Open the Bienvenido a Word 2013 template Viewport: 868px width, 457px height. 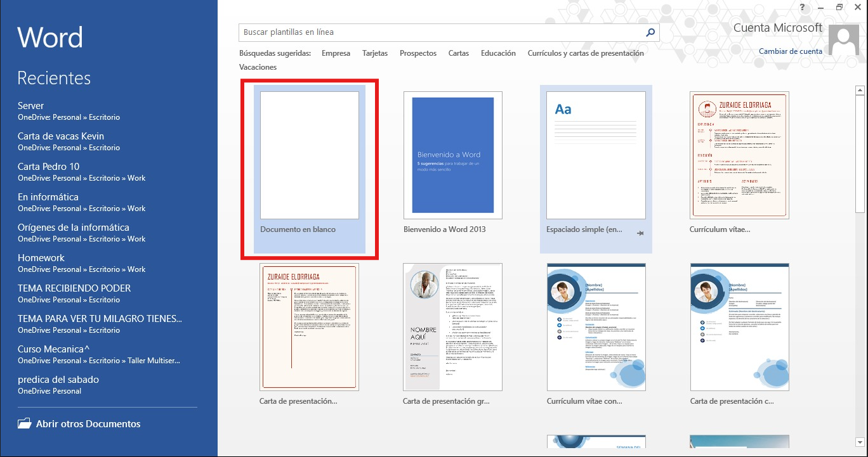pos(452,156)
